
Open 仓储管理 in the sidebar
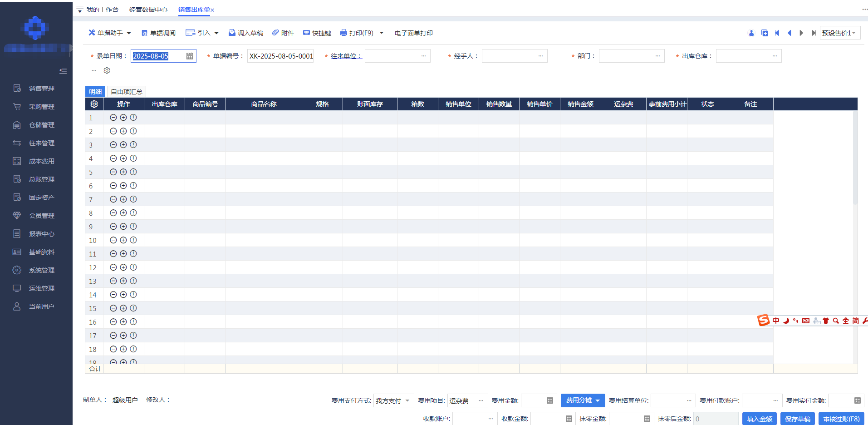point(41,125)
